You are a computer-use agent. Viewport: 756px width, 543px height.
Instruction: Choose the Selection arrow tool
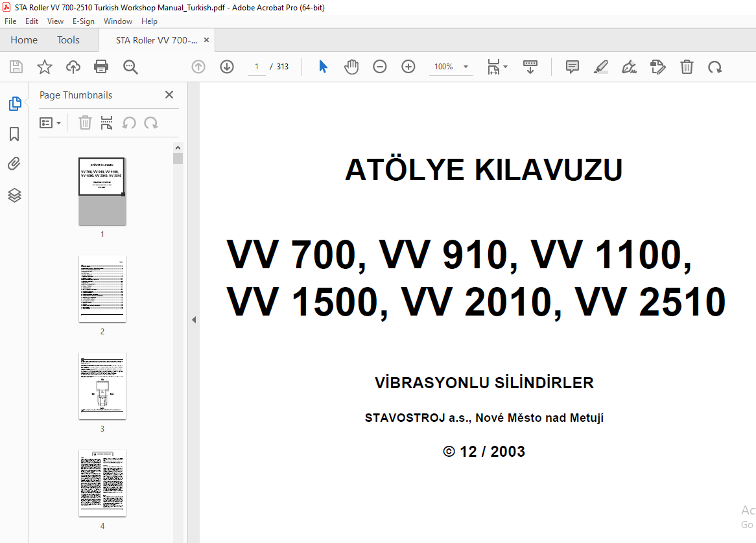click(x=323, y=67)
